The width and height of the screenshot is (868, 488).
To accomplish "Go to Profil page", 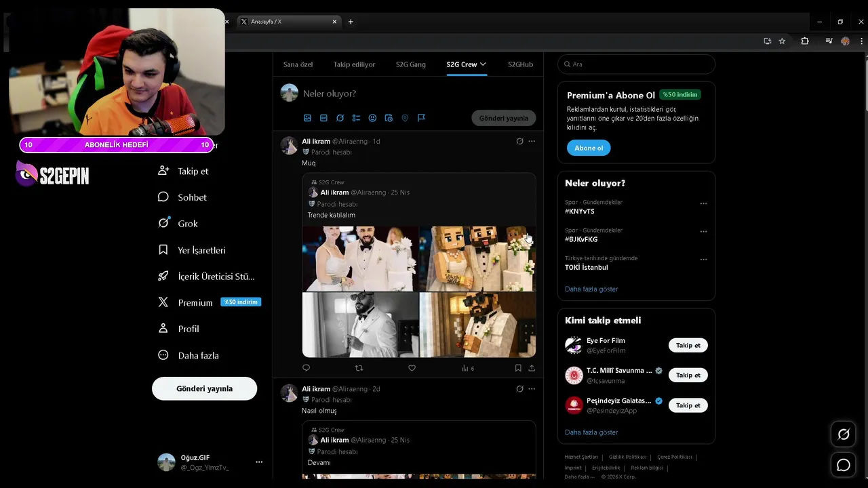I will (178, 329).
